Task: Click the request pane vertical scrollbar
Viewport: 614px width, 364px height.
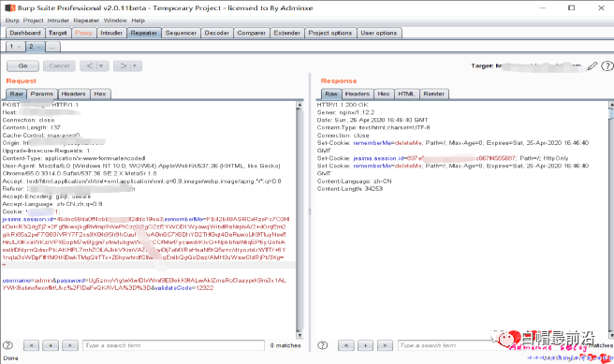Action: [300, 219]
